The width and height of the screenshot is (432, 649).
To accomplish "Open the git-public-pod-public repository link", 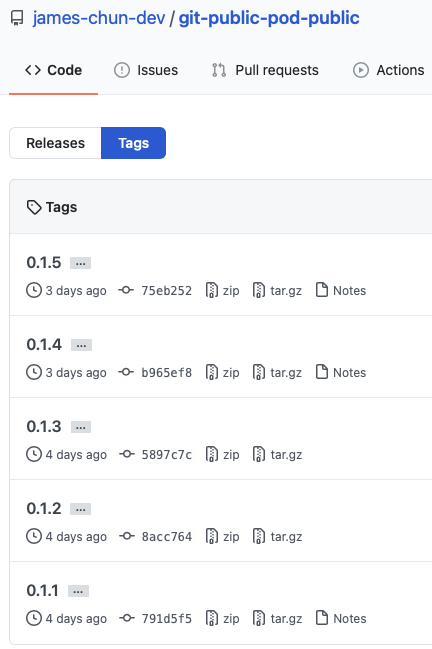I will (x=269, y=18).
